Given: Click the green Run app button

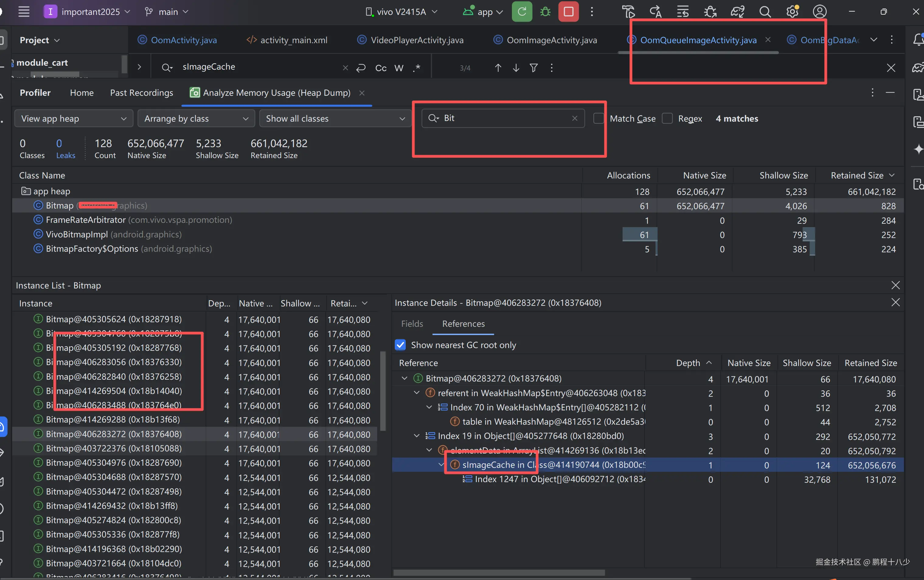Looking at the screenshot, I should [x=522, y=12].
